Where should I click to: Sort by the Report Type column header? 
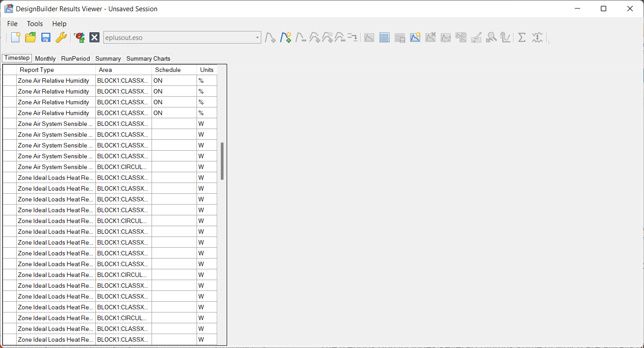pyautogui.click(x=56, y=70)
